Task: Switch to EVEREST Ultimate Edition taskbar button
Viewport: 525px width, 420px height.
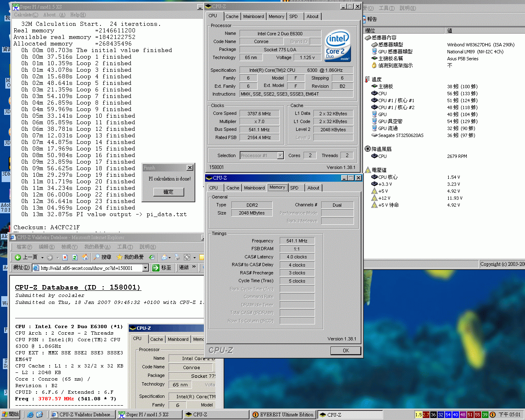Action: (x=283, y=415)
